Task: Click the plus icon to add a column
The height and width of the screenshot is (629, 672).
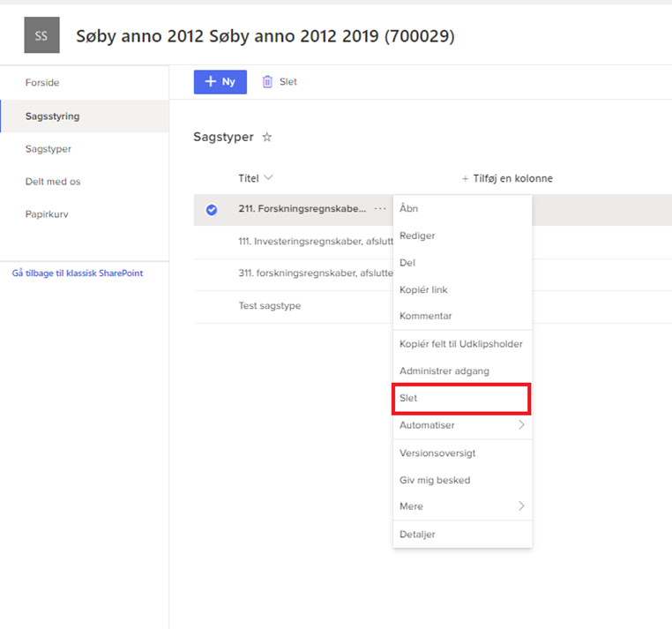Action: pyautogui.click(x=466, y=178)
